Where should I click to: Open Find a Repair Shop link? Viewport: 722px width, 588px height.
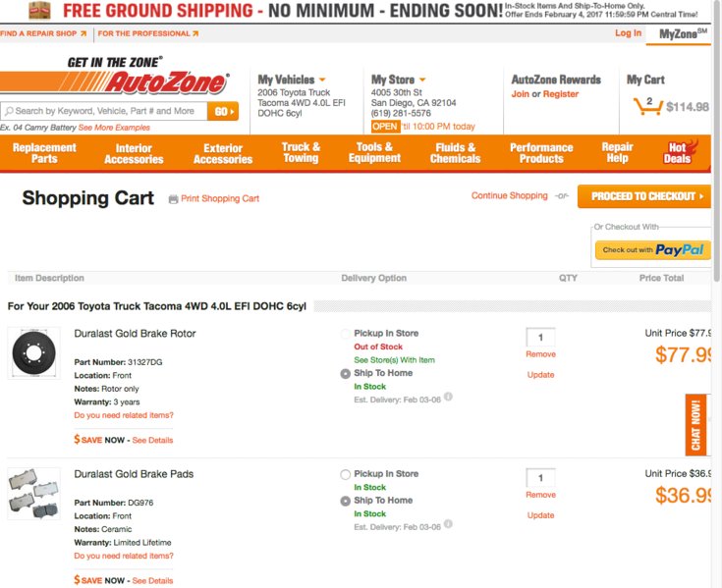[43, 33]
